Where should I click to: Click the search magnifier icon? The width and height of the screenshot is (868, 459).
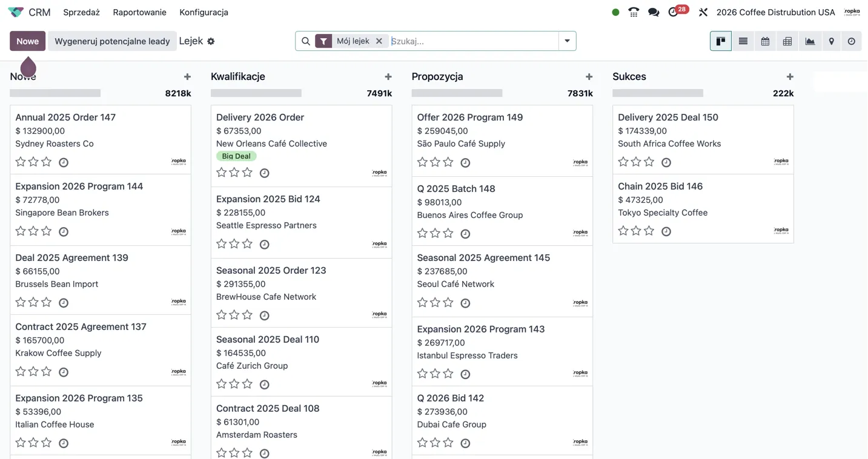[306, 41]
